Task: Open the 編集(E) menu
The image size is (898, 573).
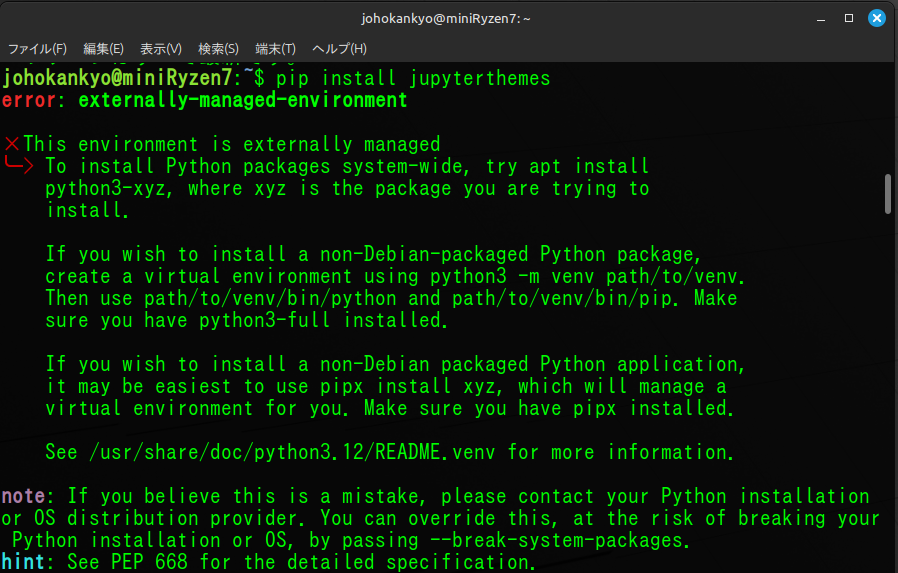Action: [103, 48]
